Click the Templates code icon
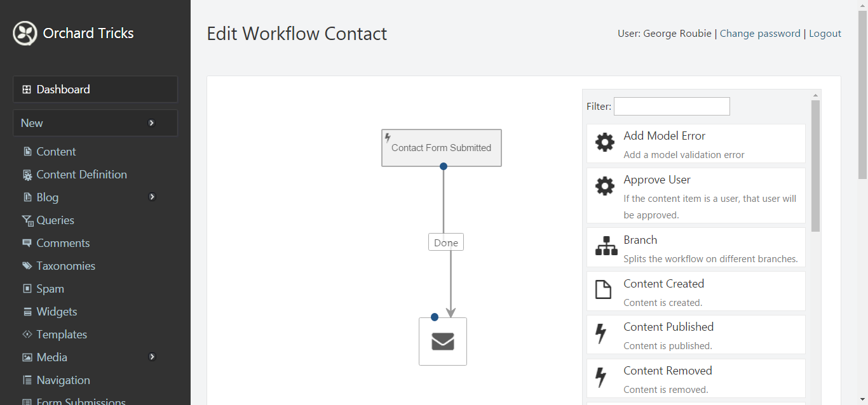The width and height of the screenshot is (868, 405). click(x=27, y=335)
